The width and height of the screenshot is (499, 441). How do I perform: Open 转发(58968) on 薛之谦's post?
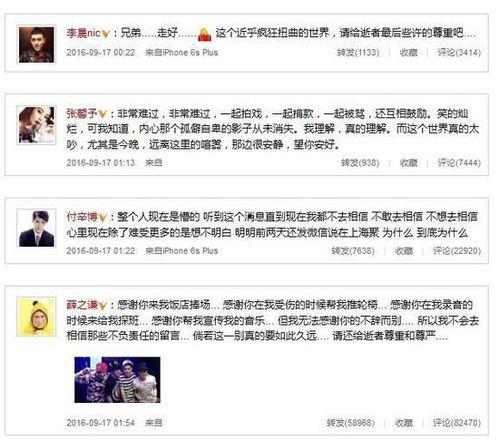pyautogui.click(x=351, y=423)
